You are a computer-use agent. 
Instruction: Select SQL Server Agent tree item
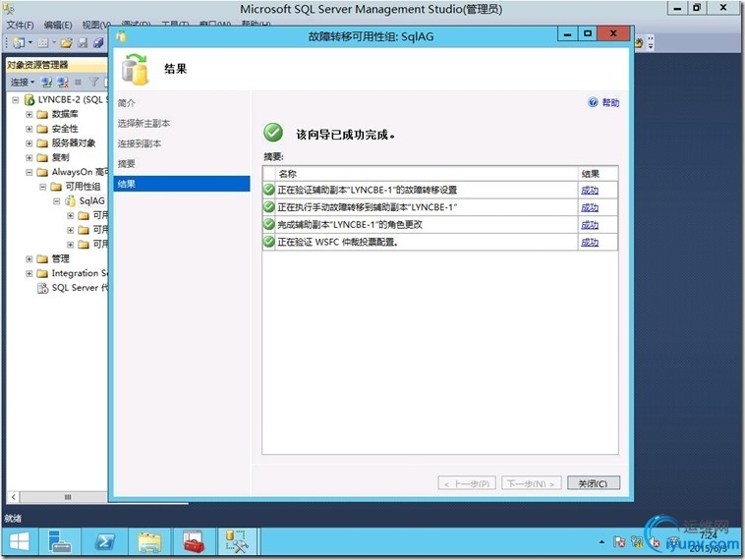80,288
